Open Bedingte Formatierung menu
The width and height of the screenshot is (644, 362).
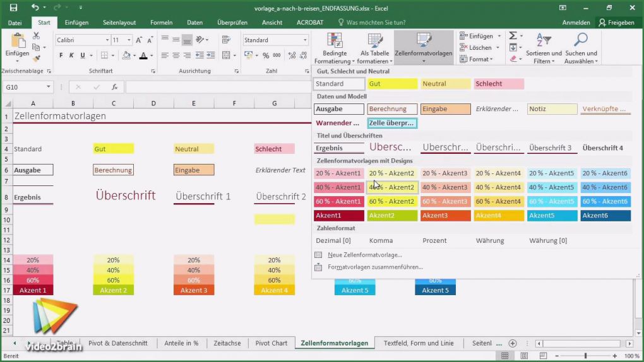point(335,49)
